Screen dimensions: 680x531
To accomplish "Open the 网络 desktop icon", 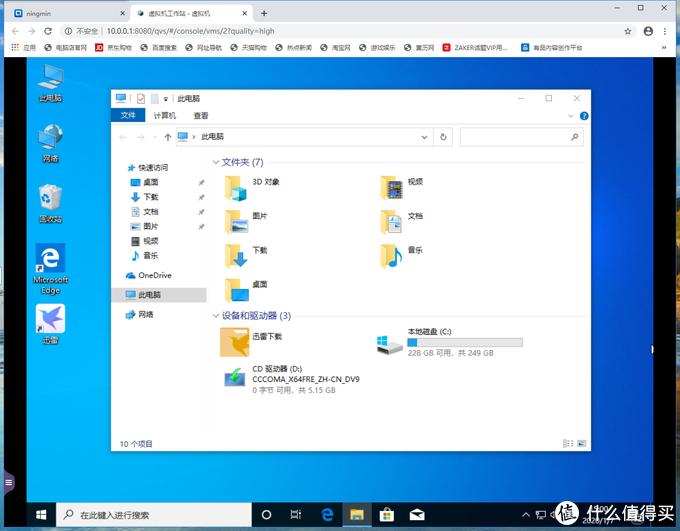I will [x=51, y=143].
